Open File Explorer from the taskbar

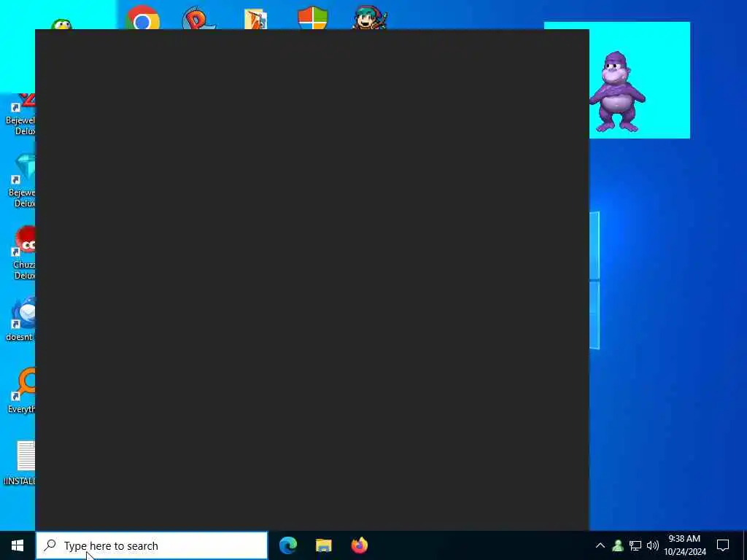tap(324, 545)
